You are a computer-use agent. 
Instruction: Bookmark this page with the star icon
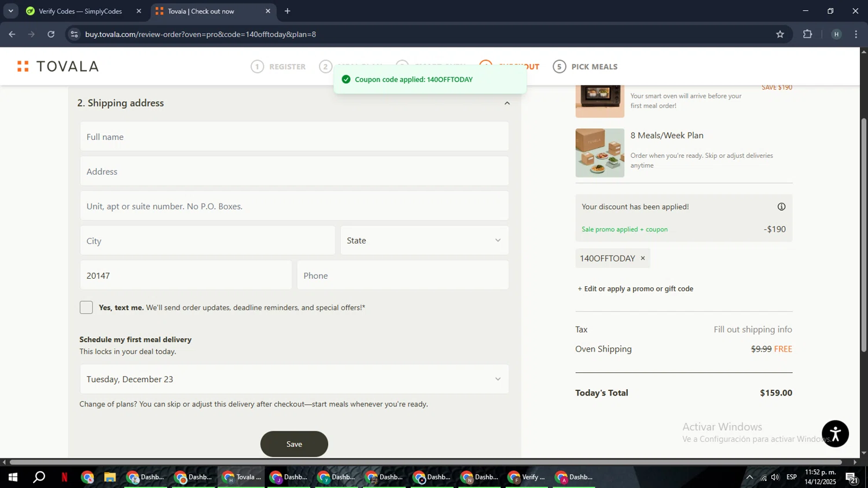click(x=780, y=34)
